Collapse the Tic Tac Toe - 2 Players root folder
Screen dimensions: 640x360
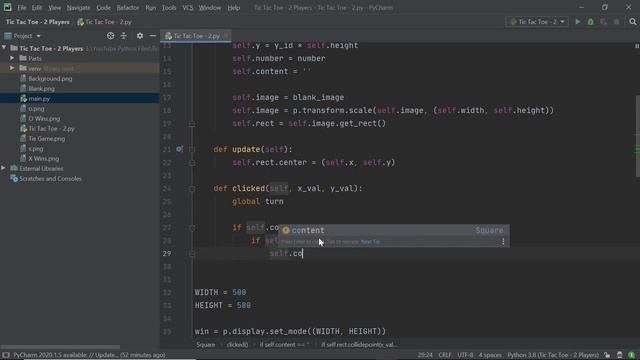[x=4, y=48]
